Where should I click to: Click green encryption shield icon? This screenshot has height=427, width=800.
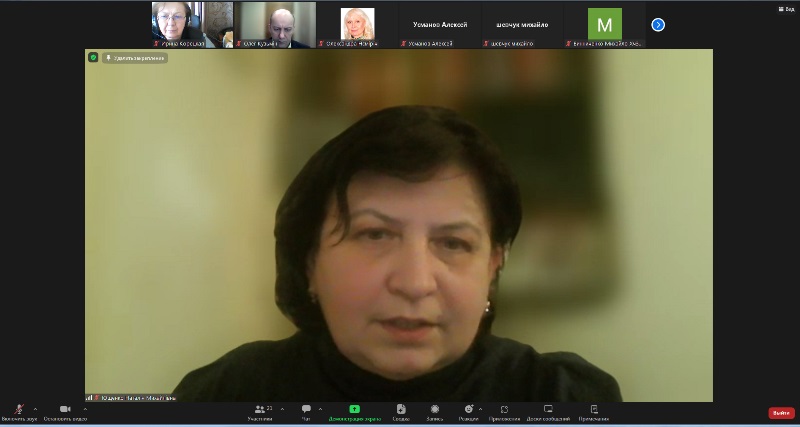tap(93, 58)
